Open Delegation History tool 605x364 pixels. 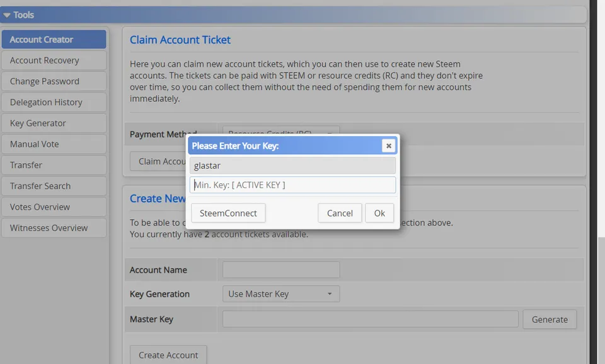click(x=54, y=102)
